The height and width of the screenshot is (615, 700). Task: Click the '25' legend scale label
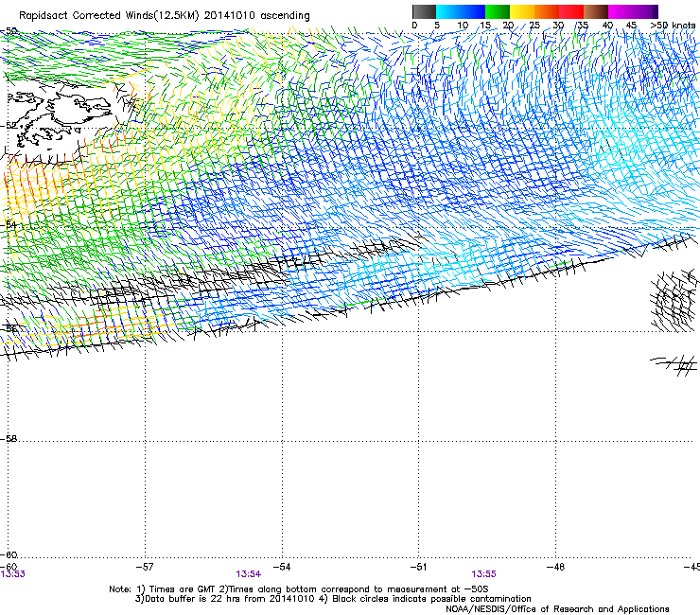[x=534, y=26]
